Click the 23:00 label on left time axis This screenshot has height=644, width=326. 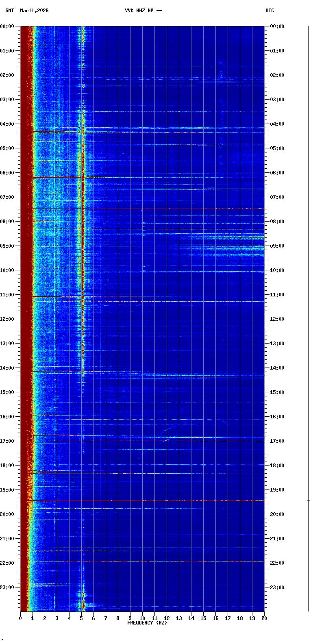click(7, 587)
